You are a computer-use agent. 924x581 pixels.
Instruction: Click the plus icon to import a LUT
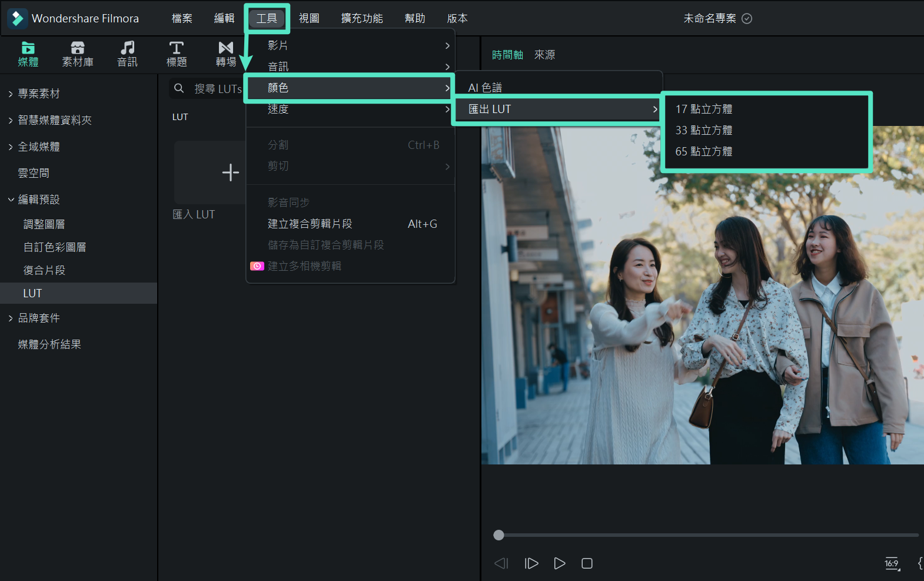(231, 172)
